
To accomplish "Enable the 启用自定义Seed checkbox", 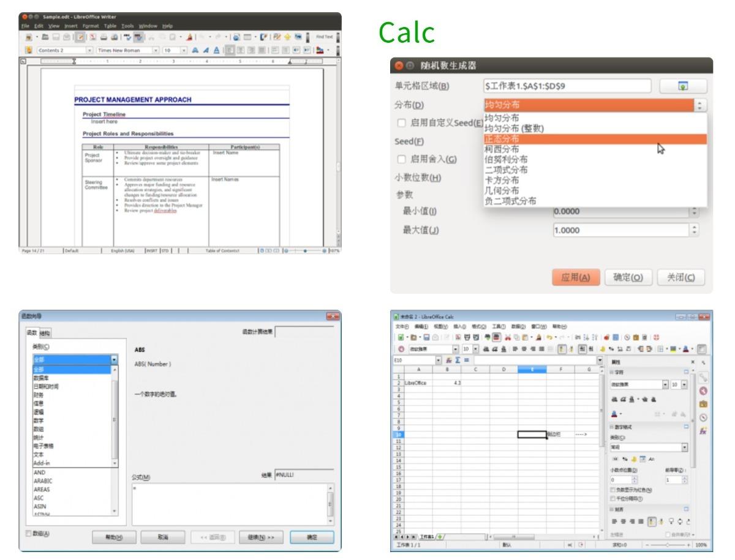I will point(402,122).
